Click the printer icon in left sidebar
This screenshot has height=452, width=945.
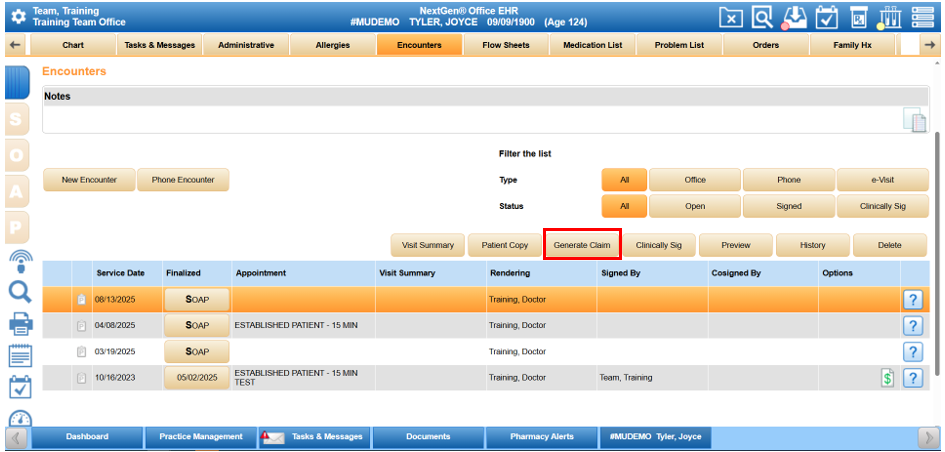click(20, 324)
